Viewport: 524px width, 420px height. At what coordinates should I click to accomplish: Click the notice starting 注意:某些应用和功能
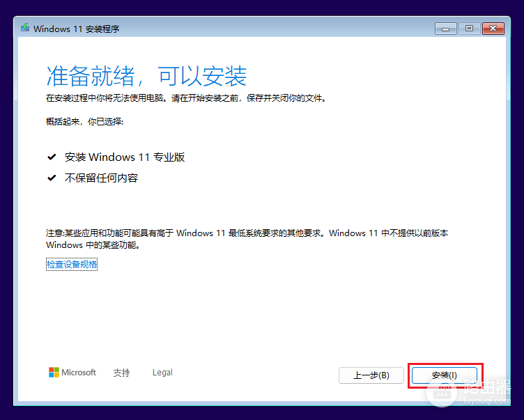[247, 239]
